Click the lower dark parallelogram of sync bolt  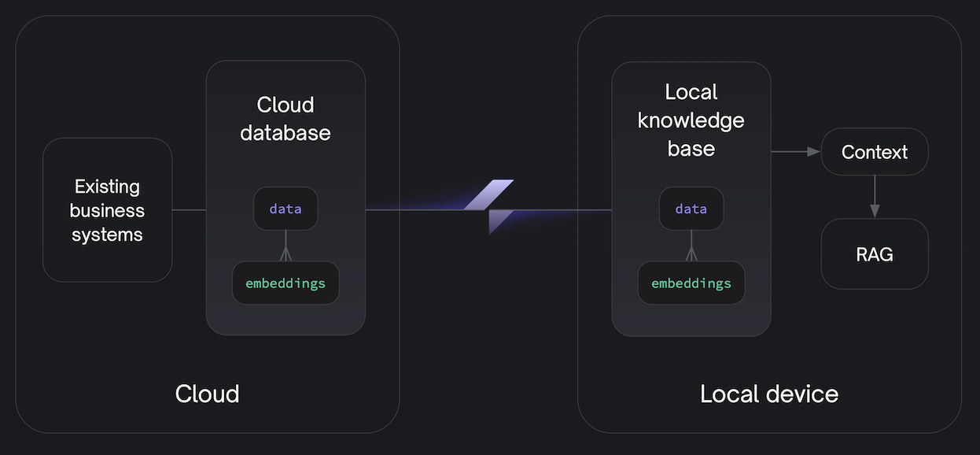point(500,221)
